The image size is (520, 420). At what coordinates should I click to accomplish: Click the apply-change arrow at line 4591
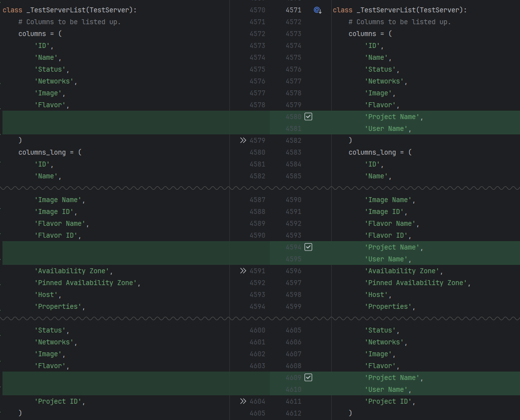tap(243, 271)
